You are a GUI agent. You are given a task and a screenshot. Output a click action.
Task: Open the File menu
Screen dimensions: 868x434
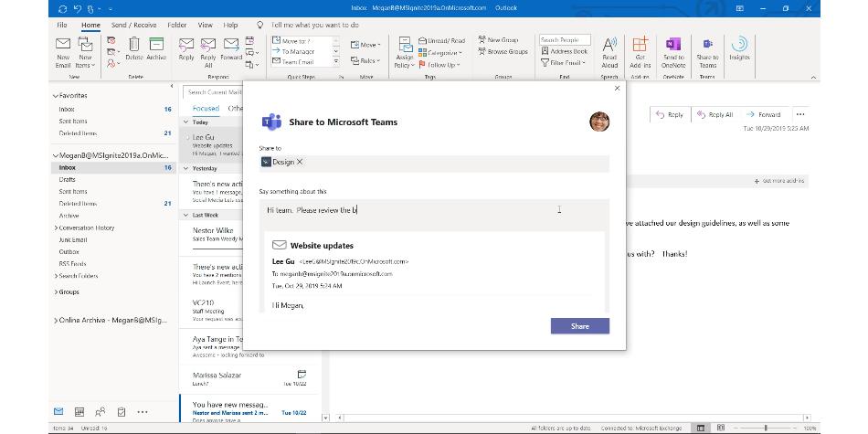tap(62, 25)
